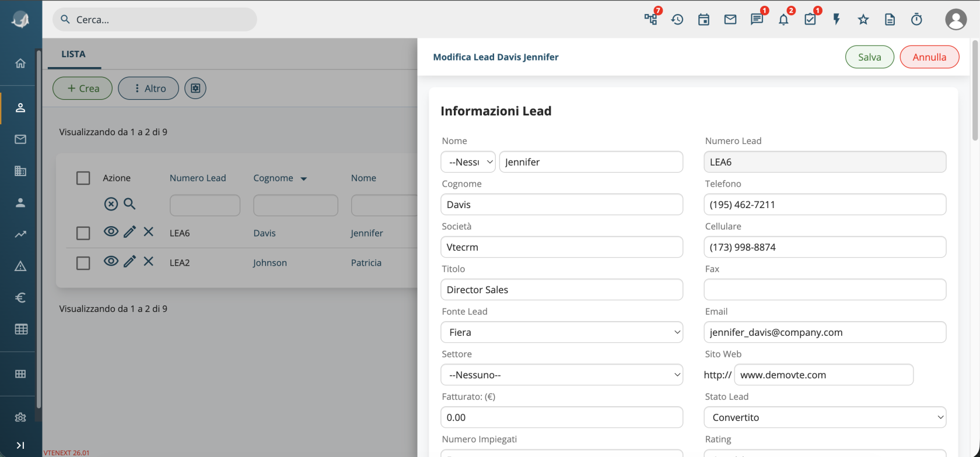Image resolution: width=980 pixels, height=457 pixels.
Task: Open the history clock icon
Action: click(677, 19)
